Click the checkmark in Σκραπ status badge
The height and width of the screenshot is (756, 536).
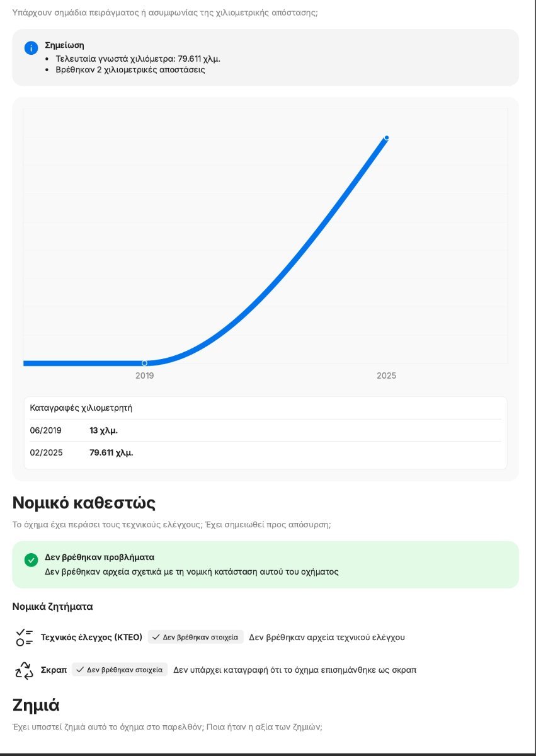click(80, 670)
